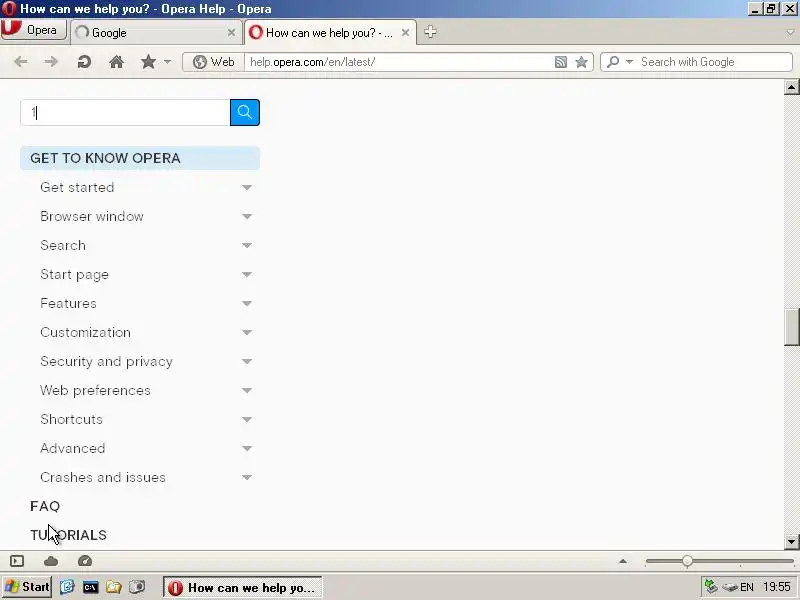Bookmark page with address bar star
This screenshot has height=600, width=800.
[581, 62]
